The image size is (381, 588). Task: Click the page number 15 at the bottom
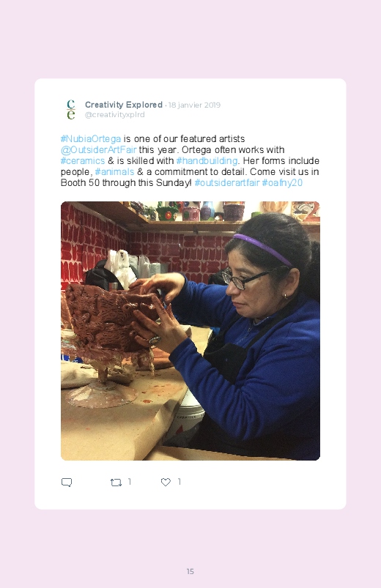coord(190,571)
